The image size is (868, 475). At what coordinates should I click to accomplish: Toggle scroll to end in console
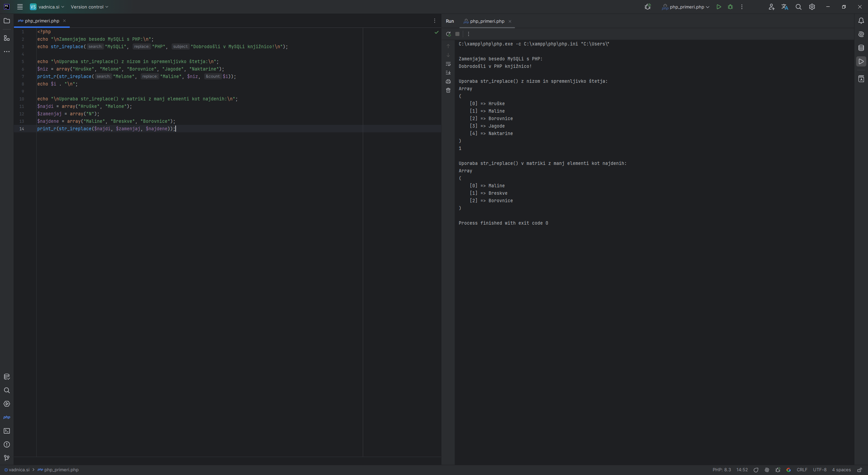click(448, 73)
